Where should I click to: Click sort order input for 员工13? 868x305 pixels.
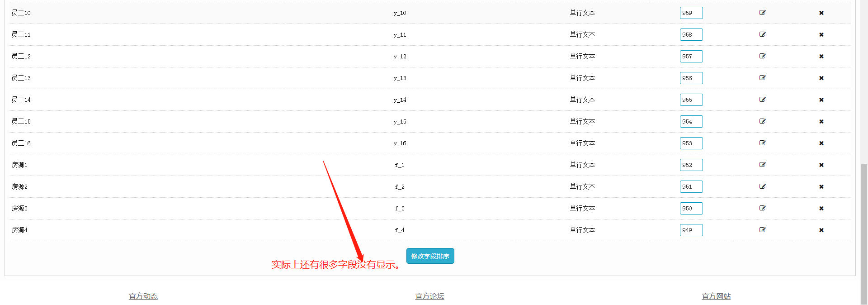[691, 78]
